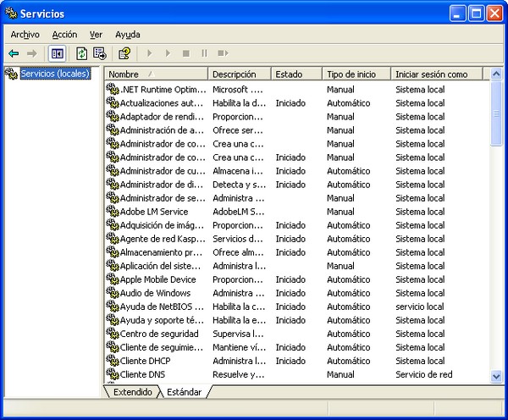Click the Pause service icon
The image size is (508, 420).
[x=204, y=53]
